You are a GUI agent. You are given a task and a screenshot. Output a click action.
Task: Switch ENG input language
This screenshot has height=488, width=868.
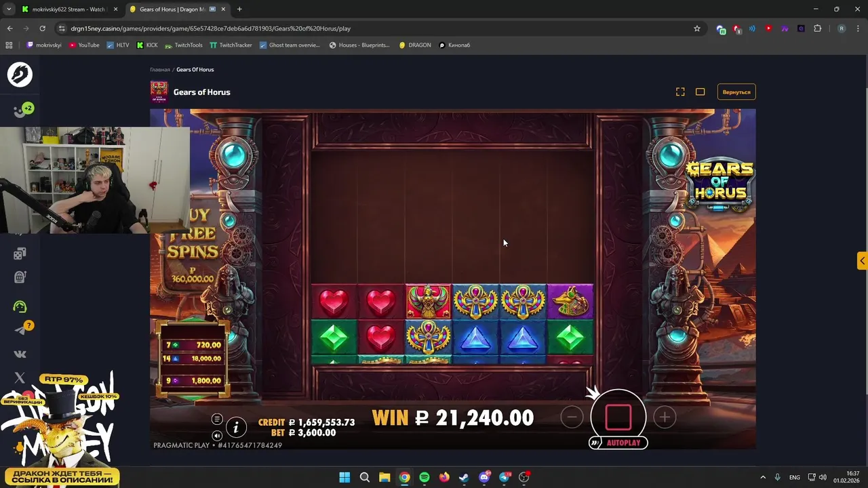[x=794, y=477]
